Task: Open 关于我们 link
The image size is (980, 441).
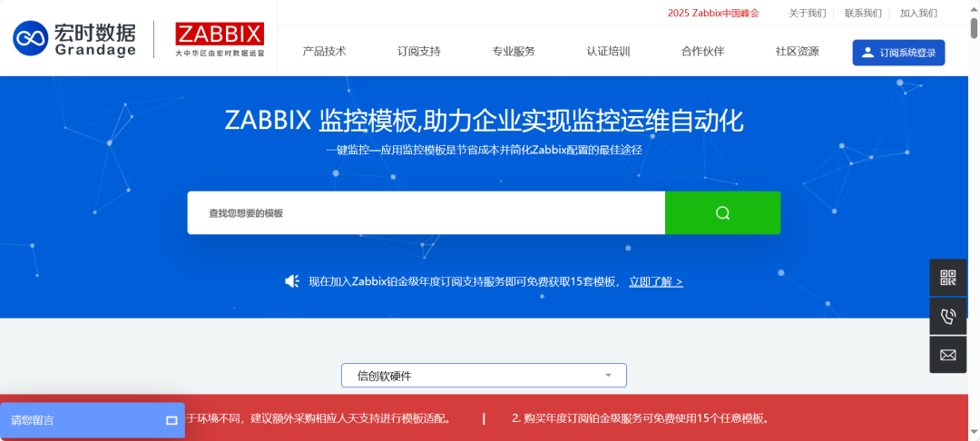Action: (807, 13)
